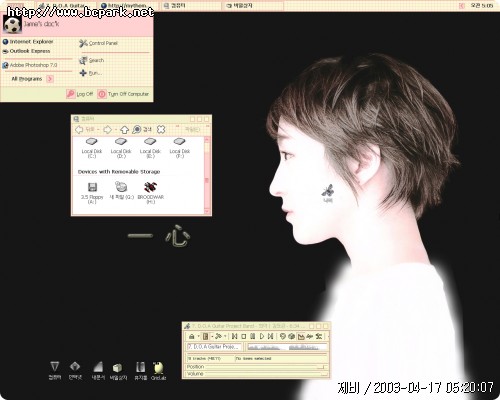Choose Run... in the start menu
The height and width of the screenshot is (400, 500).
[x=91, y=73]
